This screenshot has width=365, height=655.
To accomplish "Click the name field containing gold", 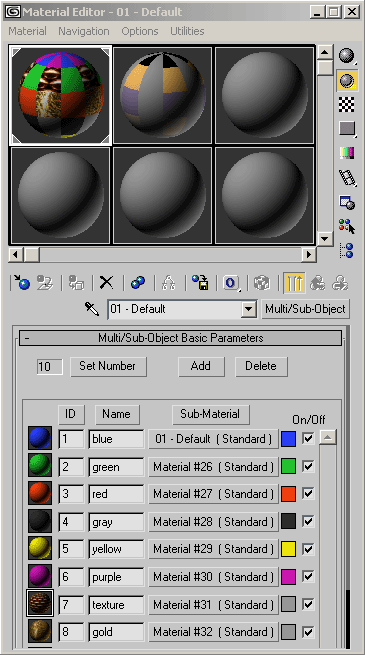I will click(116, 632).
